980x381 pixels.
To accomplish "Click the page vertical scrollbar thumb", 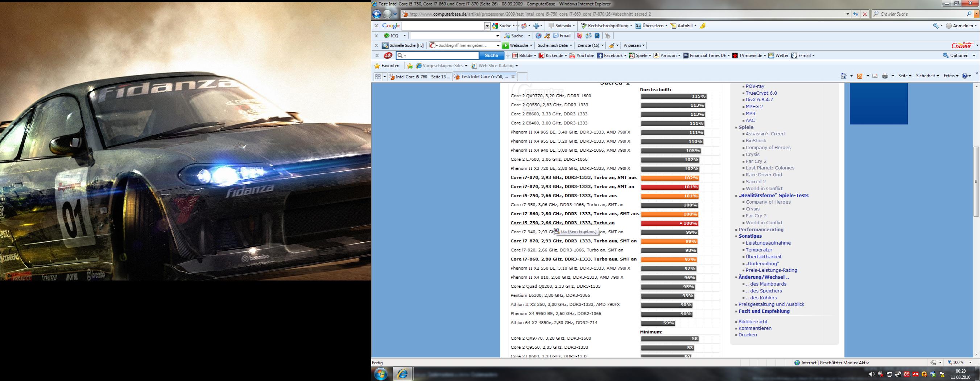I will pos(976,181).
